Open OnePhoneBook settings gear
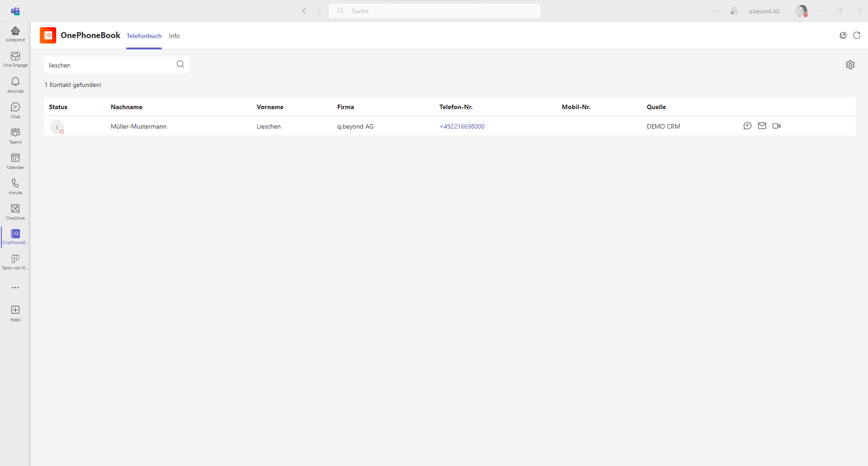This screenshot has width=868, height=466. tap(850, 65)
